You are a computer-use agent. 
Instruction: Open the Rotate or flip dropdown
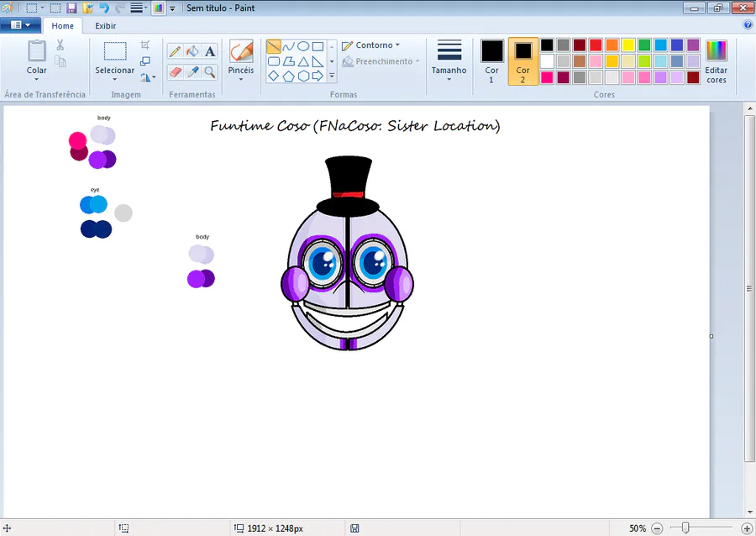(148, 77)
